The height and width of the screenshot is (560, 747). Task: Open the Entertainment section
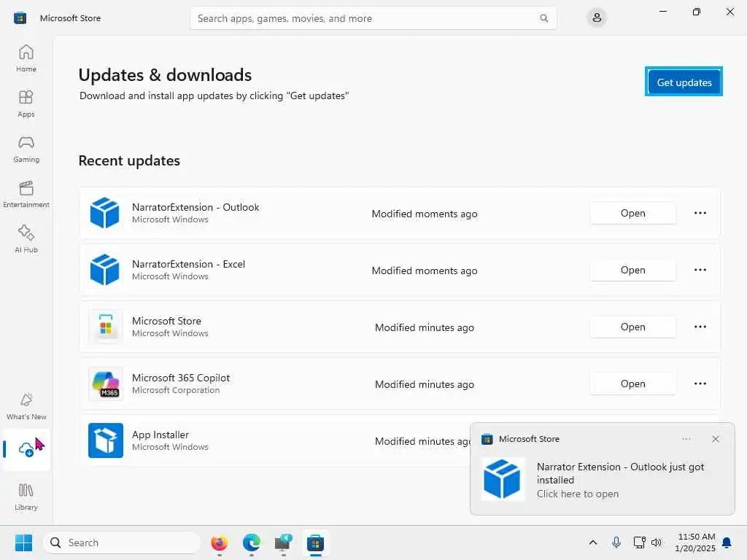coord(26,194)
